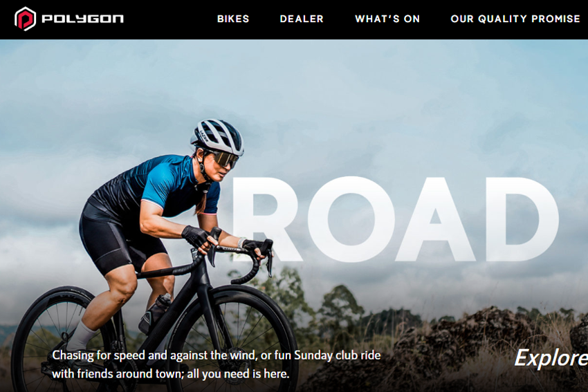This screenshot has height=392, width=588.
Task: Click the red hexagon Polygon logo icon
Action: pyautogui.click(x=25, y=19)
